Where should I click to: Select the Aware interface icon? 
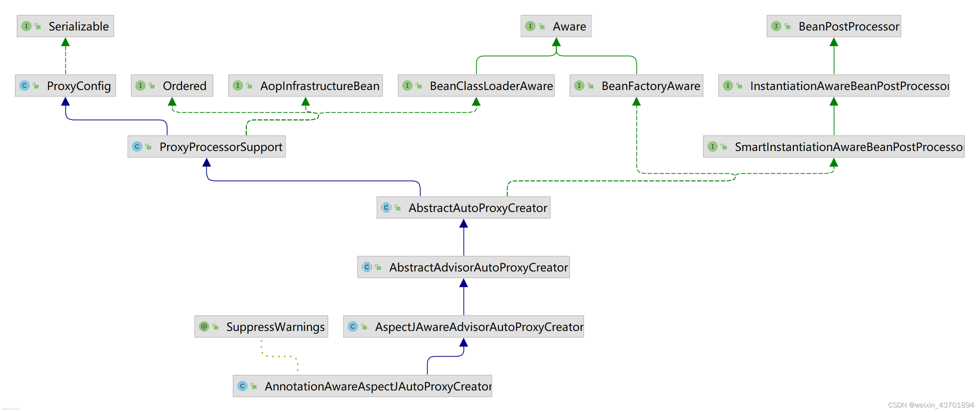click(531, 25)
